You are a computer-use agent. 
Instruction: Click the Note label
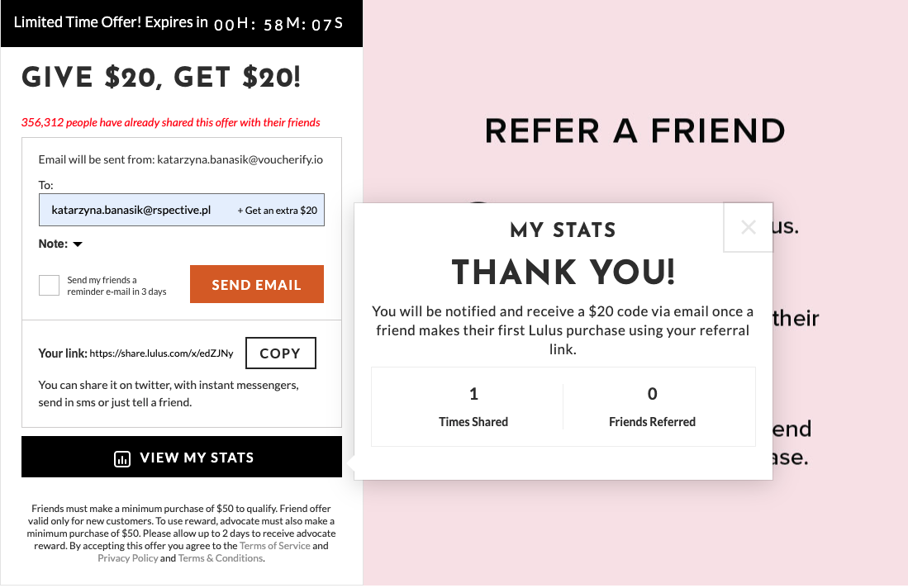click(53, 244)
